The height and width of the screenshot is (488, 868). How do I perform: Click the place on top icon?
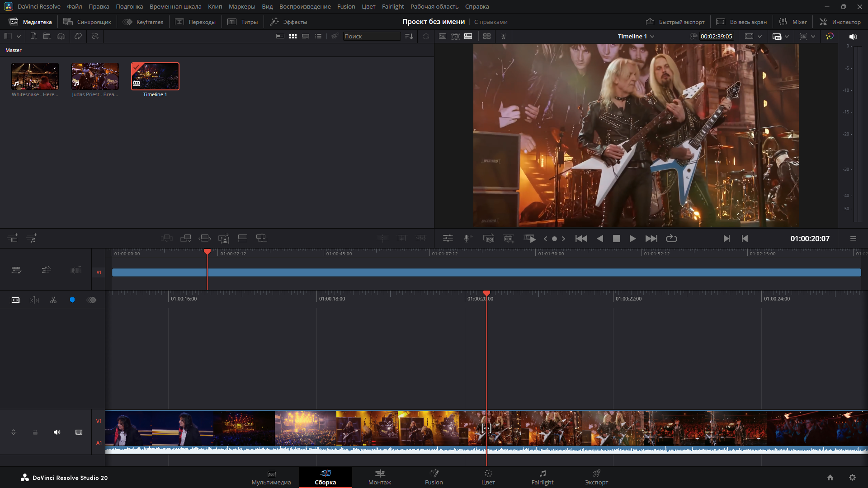click(243, 238)
